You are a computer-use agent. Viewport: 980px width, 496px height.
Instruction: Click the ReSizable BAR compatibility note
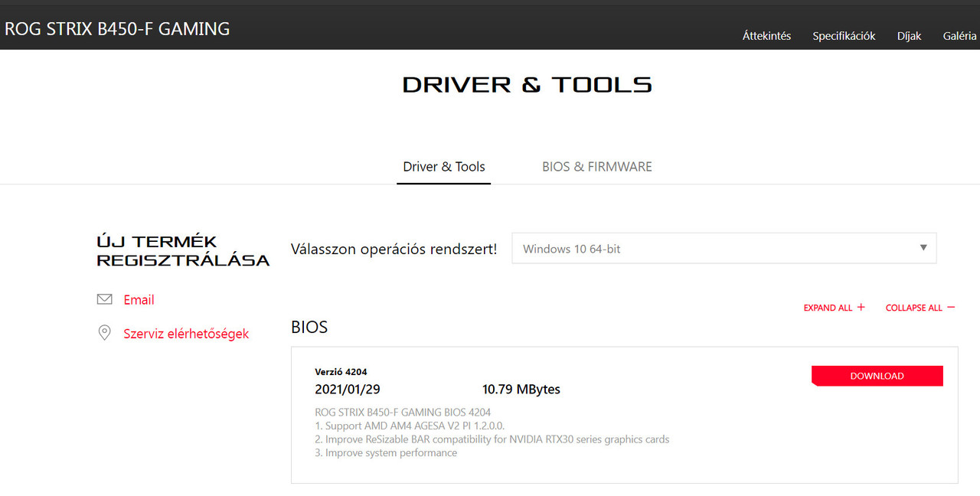pyautogui.click(x=492, y=439)
